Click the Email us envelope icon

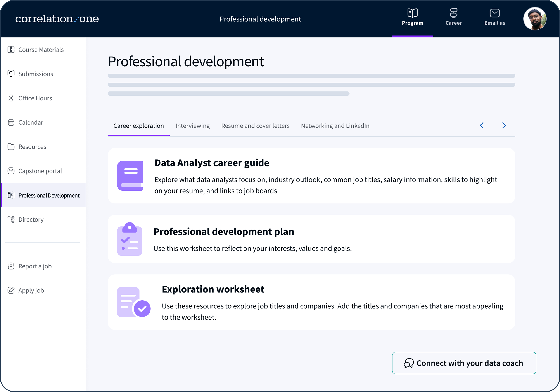(x=495, y=13)
